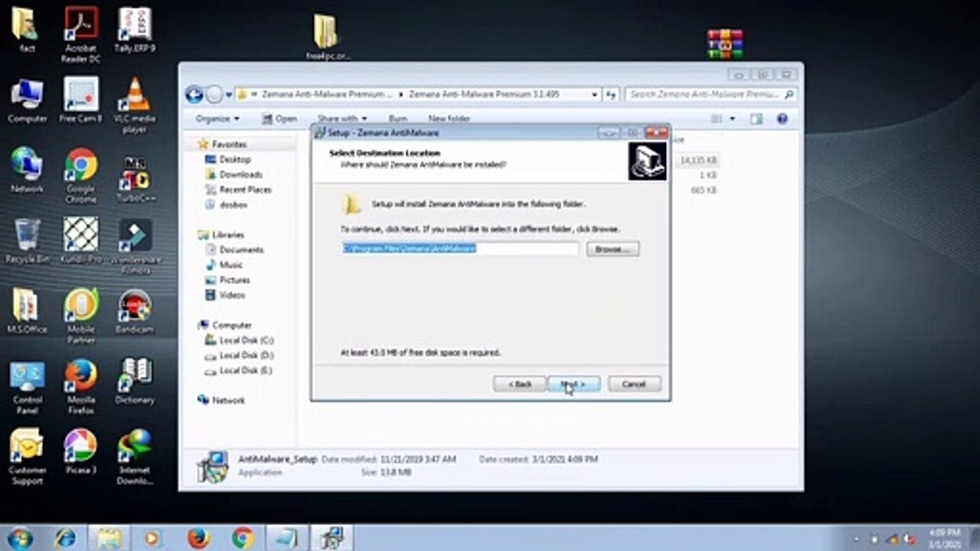Launch VLC media player shortcut
Image resolution: width=980 pixels, height=551 pixels.
[x=135, y=105]
